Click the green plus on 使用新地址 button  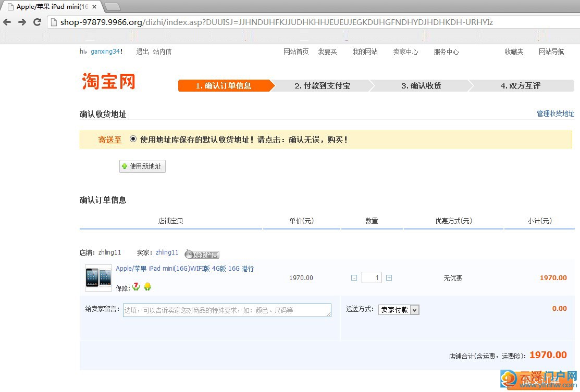click(x=124, y=166)
